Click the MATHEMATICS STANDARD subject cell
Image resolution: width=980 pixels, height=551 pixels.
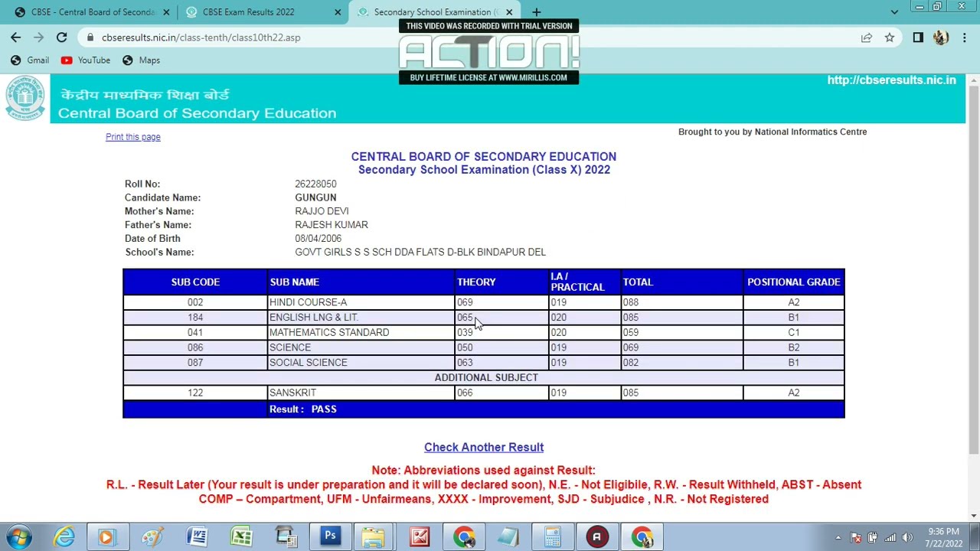point(361,332)
